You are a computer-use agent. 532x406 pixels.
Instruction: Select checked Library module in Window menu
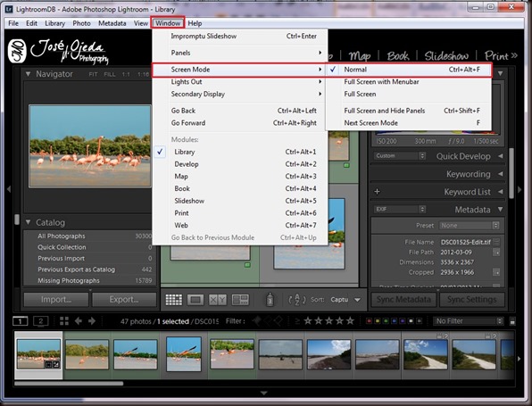(240, 152)
